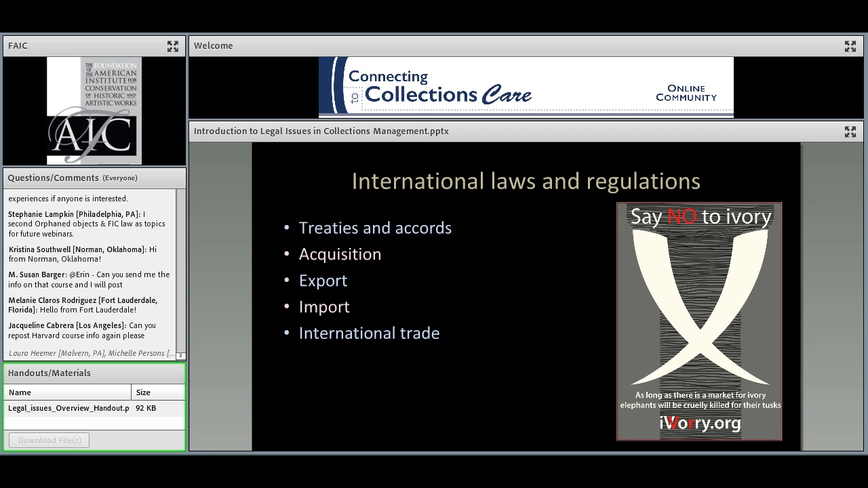
Task: Sort handouts by Size column header
Action: click(158, 392)
